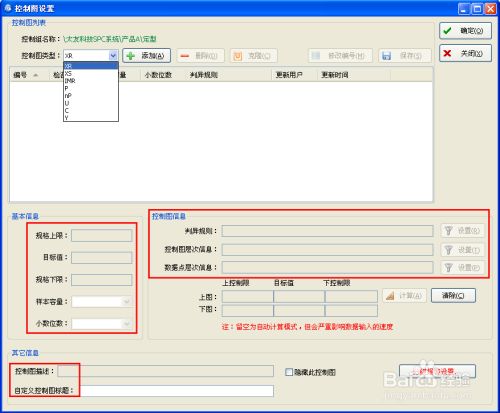Click 设置 button beside 控制图层次信息
Viewport: 500px width, 413px height.
(462, 250)
